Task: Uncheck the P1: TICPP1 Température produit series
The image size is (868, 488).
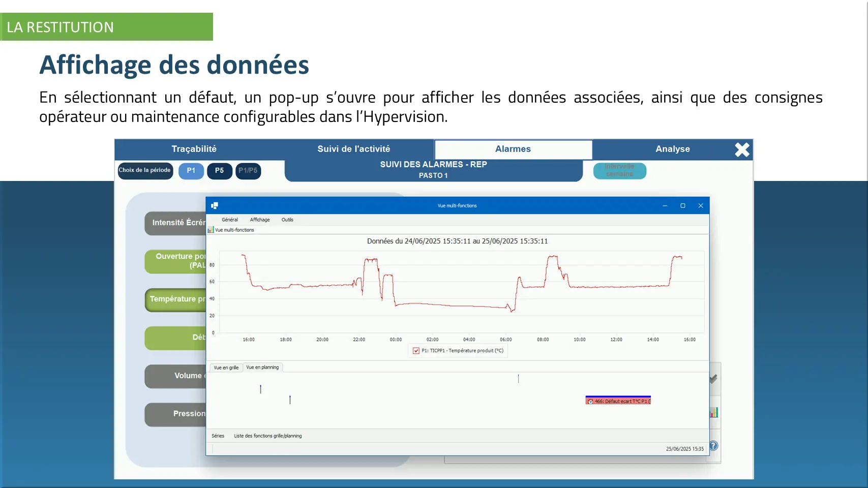Action: 416,351
